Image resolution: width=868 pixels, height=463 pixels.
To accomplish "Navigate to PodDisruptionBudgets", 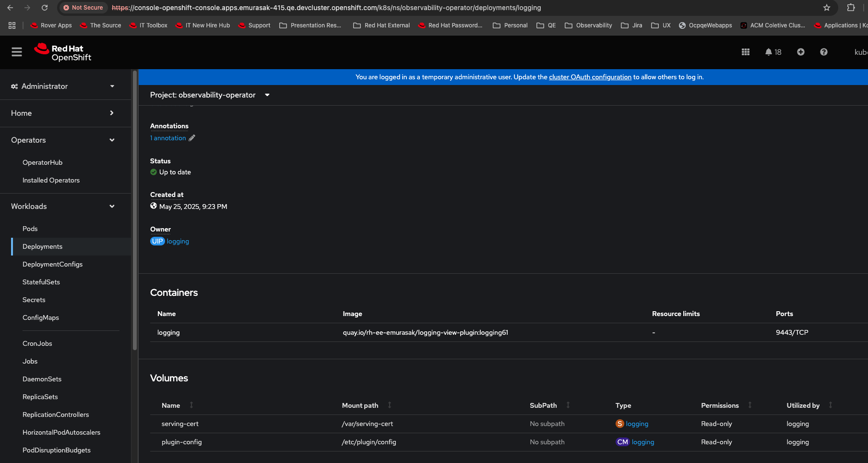I will click(x=57, y=450).
